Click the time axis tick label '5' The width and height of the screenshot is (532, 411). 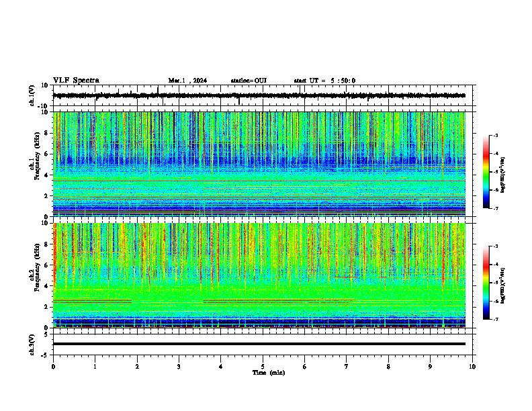(263, 367)
